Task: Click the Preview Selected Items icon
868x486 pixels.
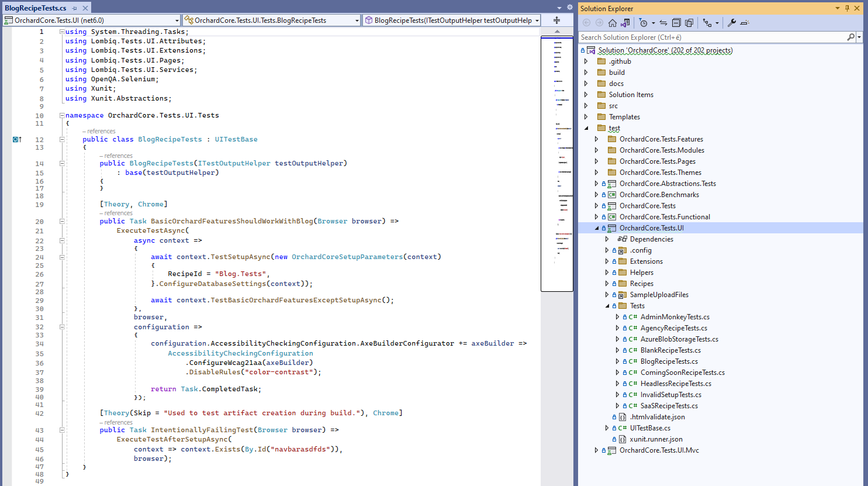Action: pyautogui.click(x=744, y=23)
